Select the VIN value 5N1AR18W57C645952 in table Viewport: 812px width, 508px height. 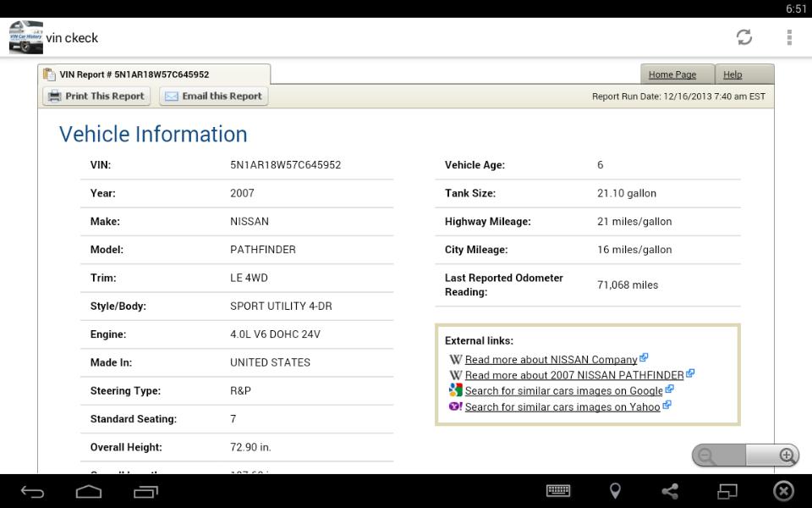285,165
